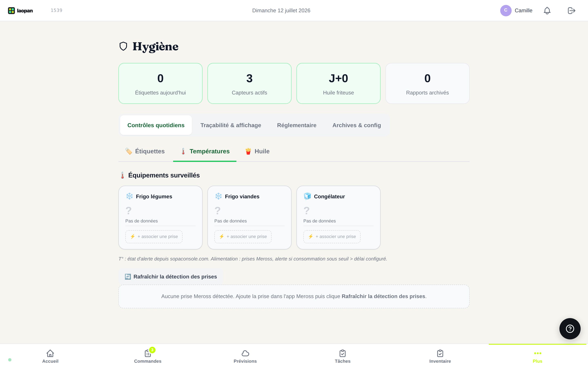Click the Commandes badge showing 3

coord(152,350)
